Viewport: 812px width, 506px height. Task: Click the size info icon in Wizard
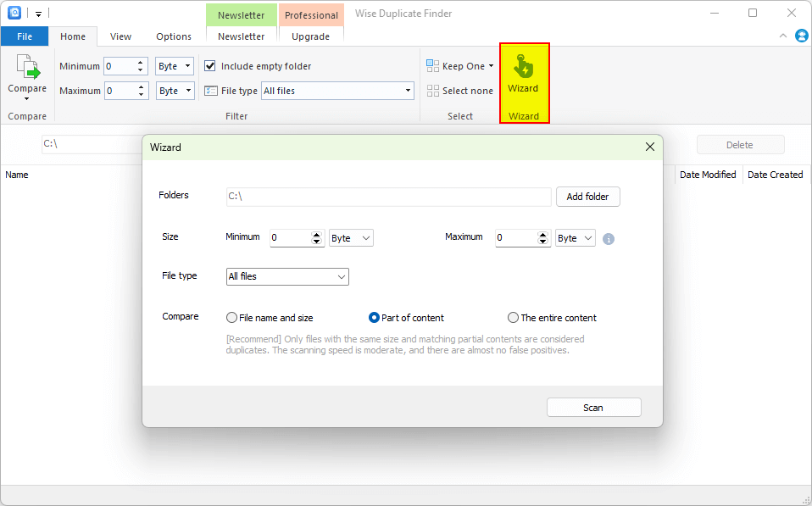coord(609,239)
